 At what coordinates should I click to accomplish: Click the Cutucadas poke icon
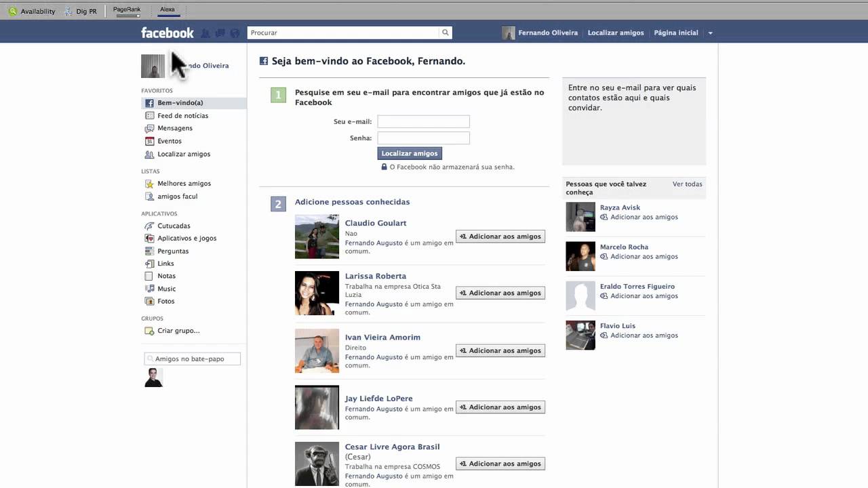coord(150,226)
